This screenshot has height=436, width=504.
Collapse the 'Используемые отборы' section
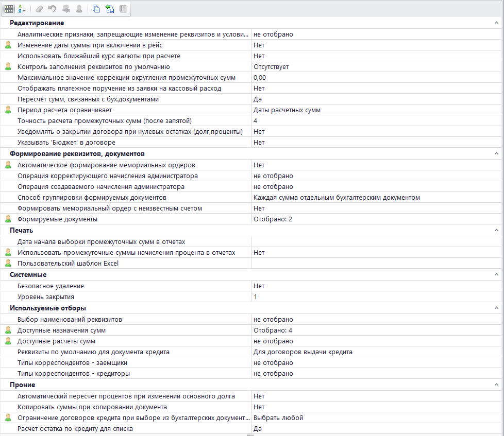tap(496, 308)
